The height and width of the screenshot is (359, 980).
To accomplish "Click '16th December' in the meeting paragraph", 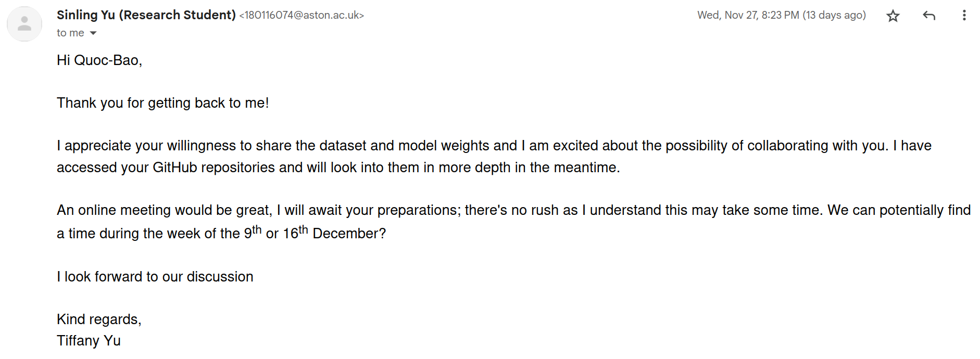I will click(x=334, y=232).
